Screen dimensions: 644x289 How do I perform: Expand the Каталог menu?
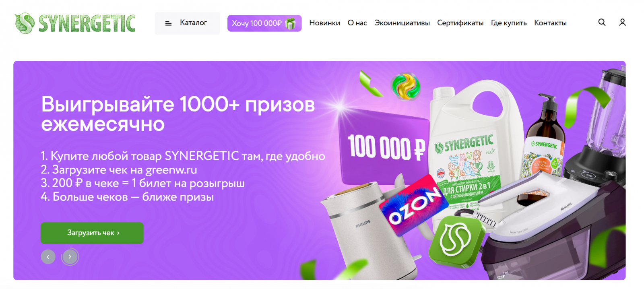pyautogui.click(x=188, y=23)
